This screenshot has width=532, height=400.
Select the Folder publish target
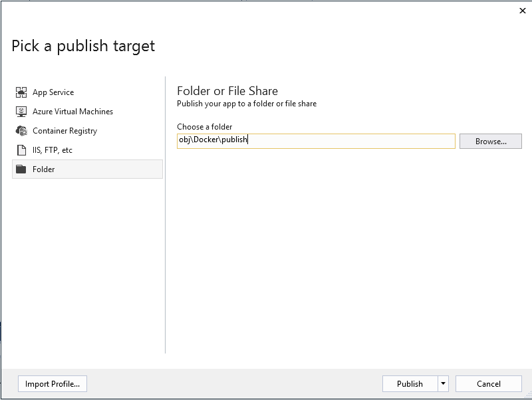[87, 169]
